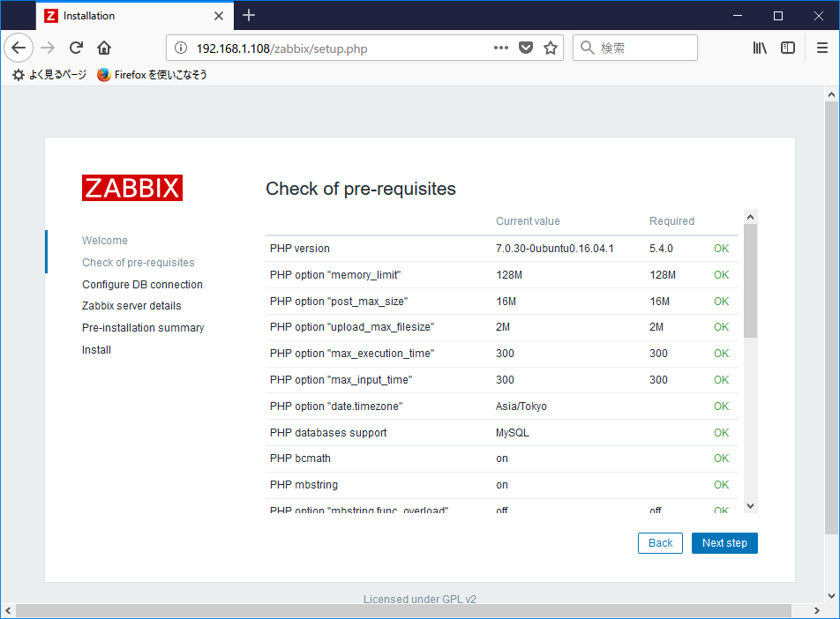Navigate back with the browser back arrow

point(19,48)
